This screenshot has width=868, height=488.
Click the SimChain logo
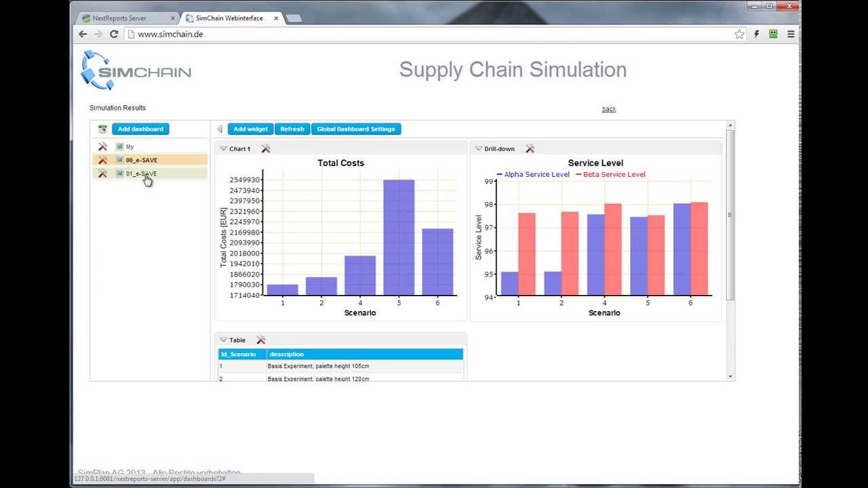[136, 70]
